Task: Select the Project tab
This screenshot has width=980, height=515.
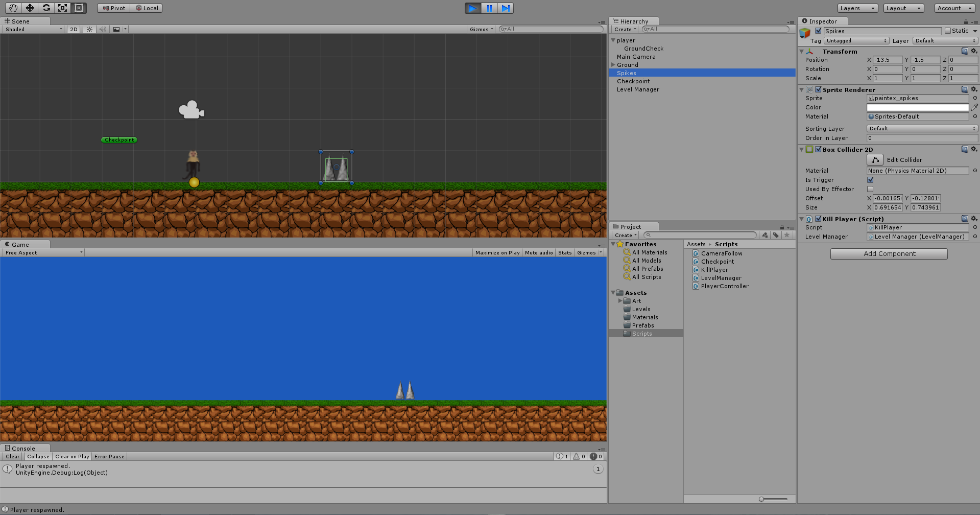Action: point(634,226)
